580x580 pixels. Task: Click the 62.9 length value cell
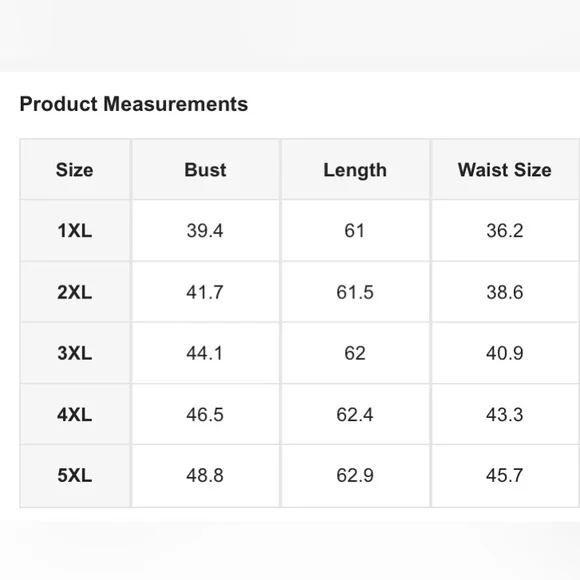(x=355, y=475)
